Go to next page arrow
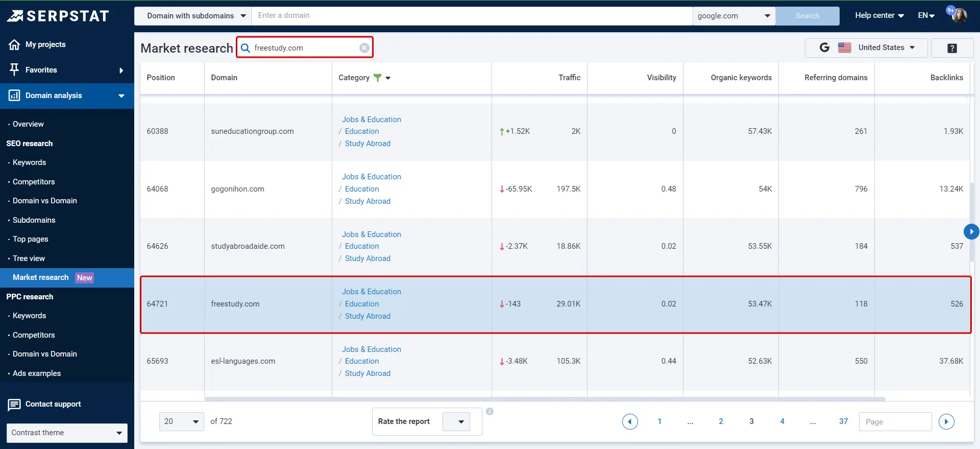This screenshot has height=449, width=980. coord(946,421)
